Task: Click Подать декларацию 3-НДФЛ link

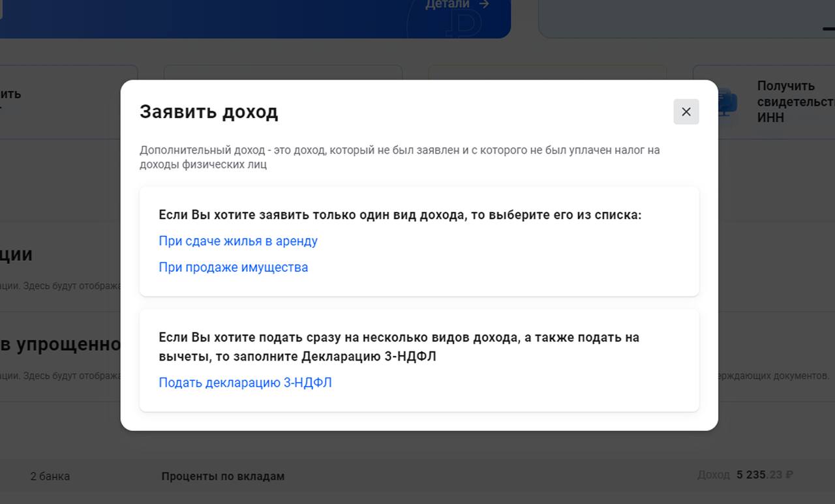Action: point(245,383)
